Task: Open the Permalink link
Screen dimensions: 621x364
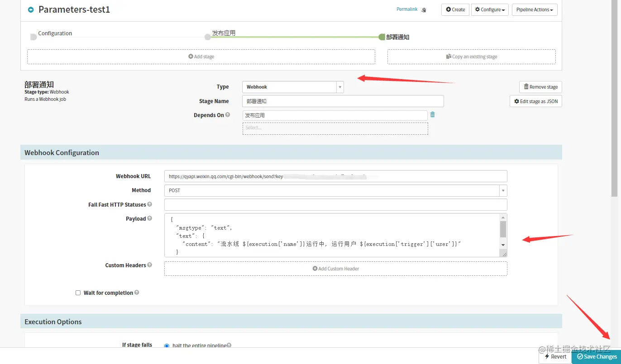Action: [x=407, y=9]
